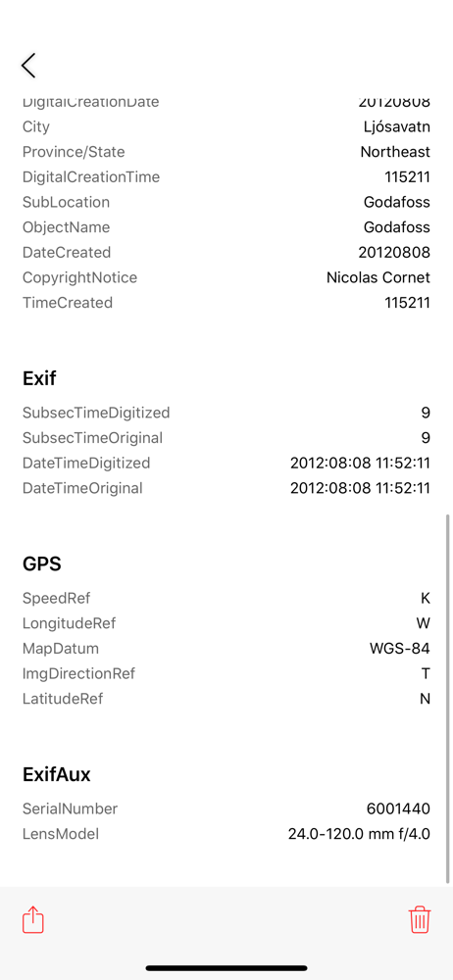Image resolution: width=453 pixels, height=980 pixels.
Task: Select the Province/State Northeast row
Action: point(226,152)
